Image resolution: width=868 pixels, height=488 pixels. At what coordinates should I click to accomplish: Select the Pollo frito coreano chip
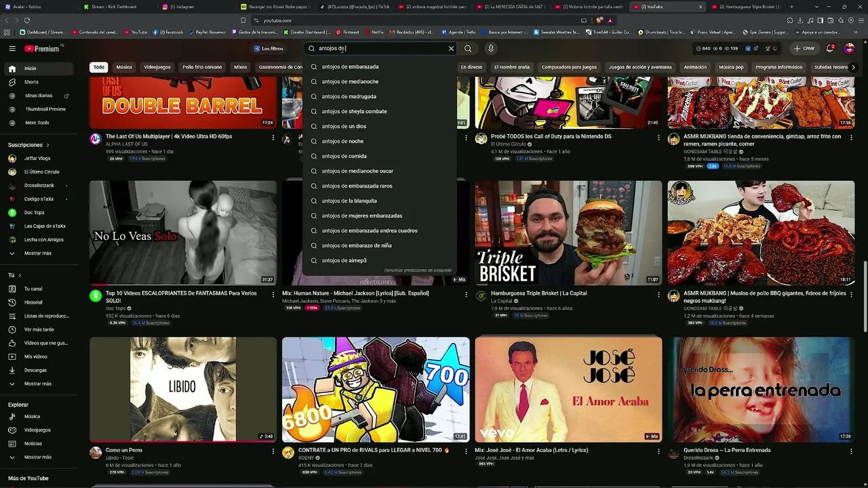(x=202, y=67)
